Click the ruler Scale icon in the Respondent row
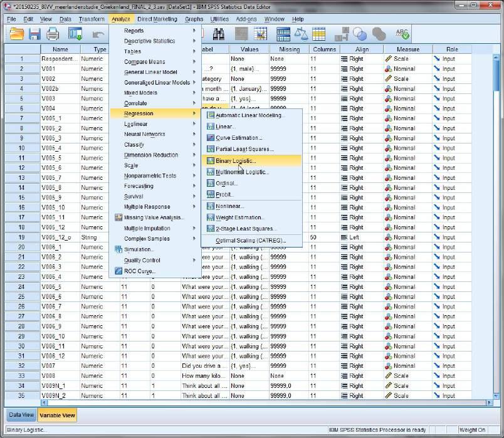Viewport: 504px width, 438px height. [388, 59]
